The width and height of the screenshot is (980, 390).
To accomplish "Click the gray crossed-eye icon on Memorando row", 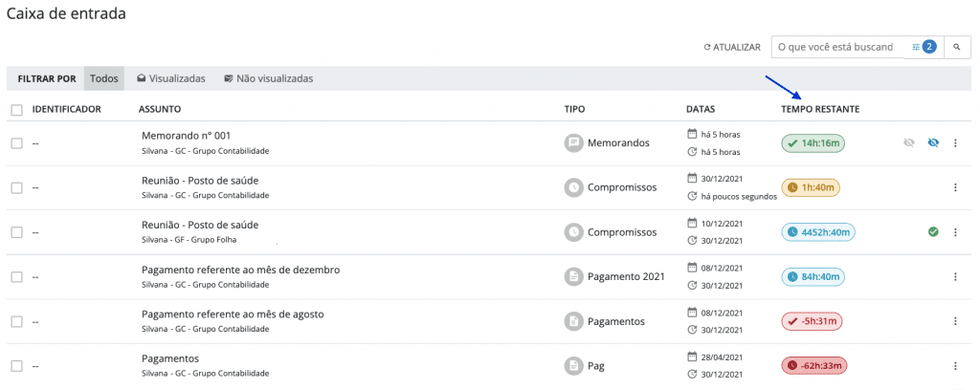I will click(909, 142).
